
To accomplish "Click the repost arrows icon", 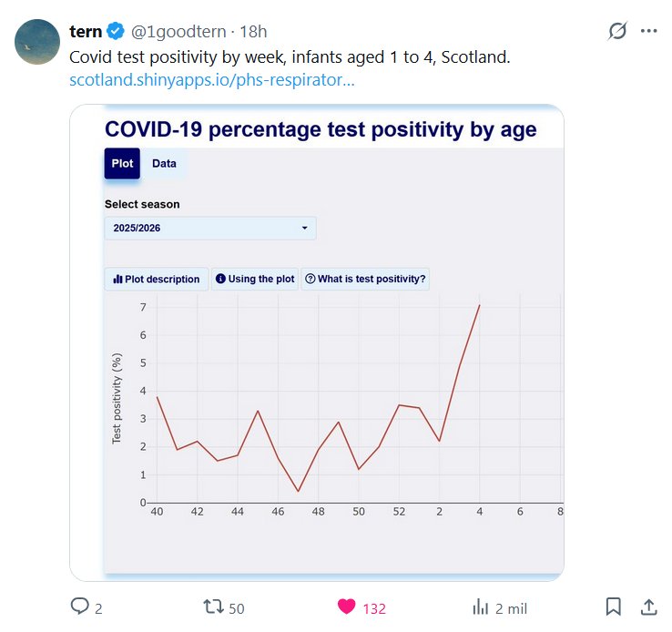I will click(x=212, y=607).
